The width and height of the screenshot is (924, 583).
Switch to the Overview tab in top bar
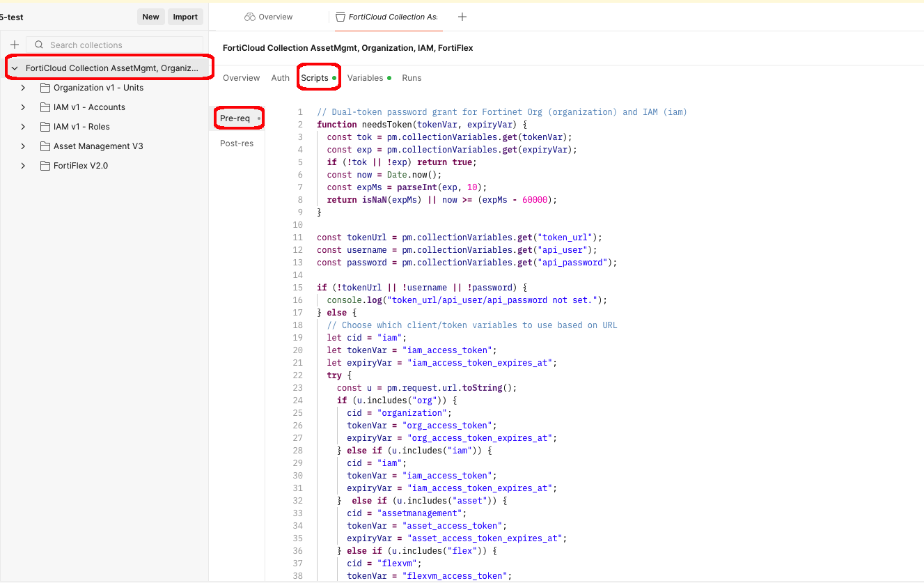click(x=269, y=17)
